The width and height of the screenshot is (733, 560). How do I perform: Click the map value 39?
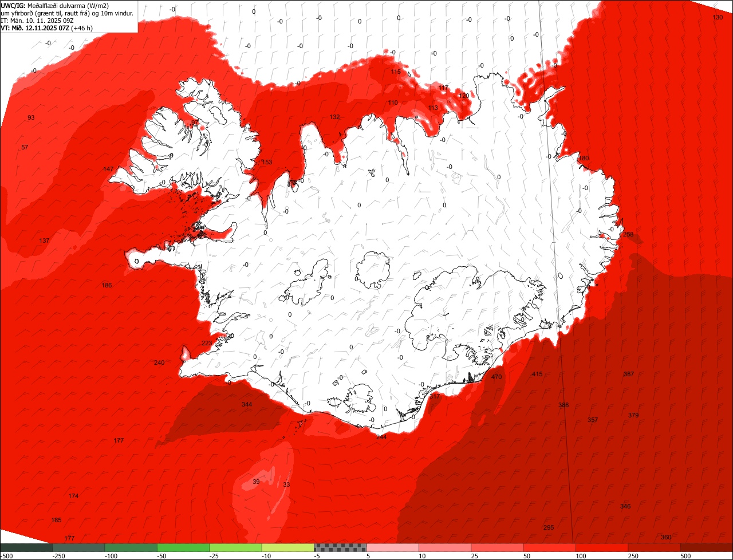point(256,482)
